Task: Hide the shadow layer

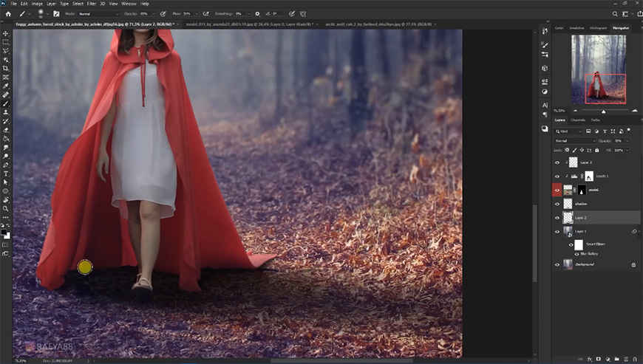Action: pos(557,204)
